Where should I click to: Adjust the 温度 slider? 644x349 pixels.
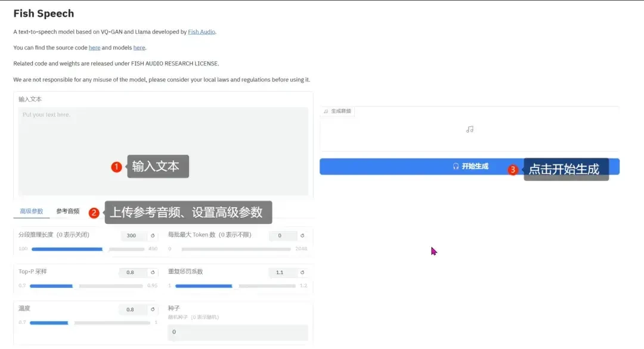[x=90, y=323]
